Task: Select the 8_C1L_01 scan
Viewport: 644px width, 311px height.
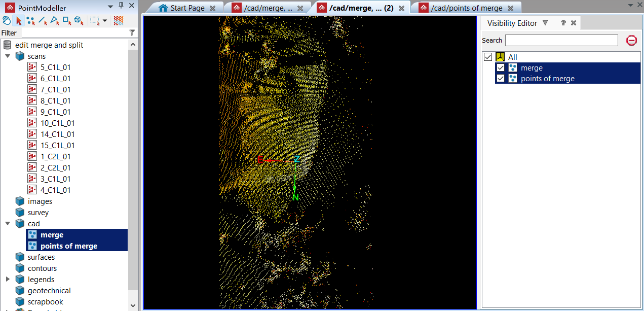Action: coord(55,101)
